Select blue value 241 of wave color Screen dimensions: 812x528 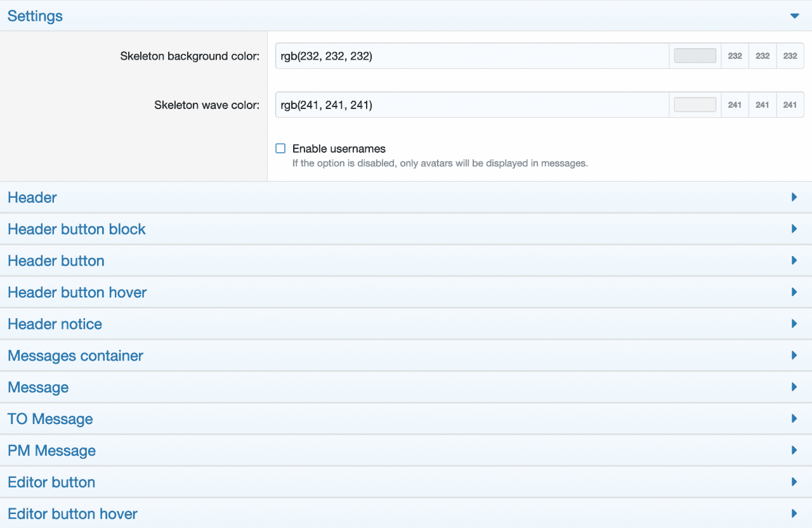click(x=790, y=105)
